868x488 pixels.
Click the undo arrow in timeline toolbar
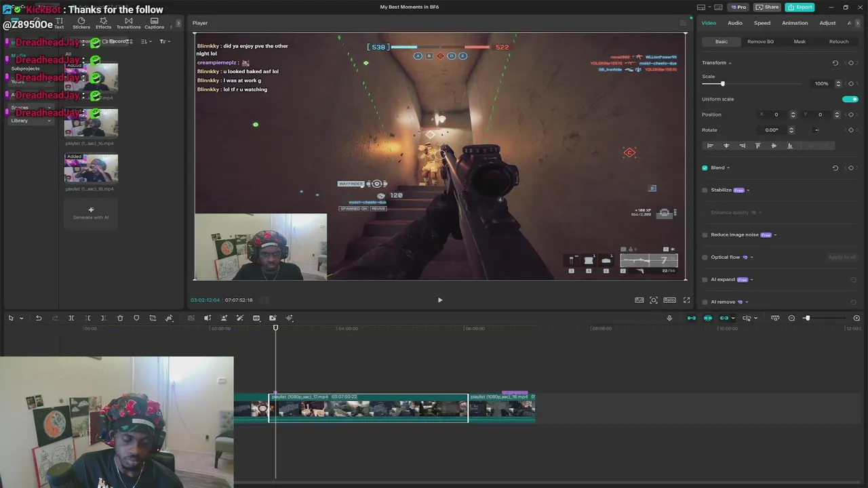[x=39, y=318]
